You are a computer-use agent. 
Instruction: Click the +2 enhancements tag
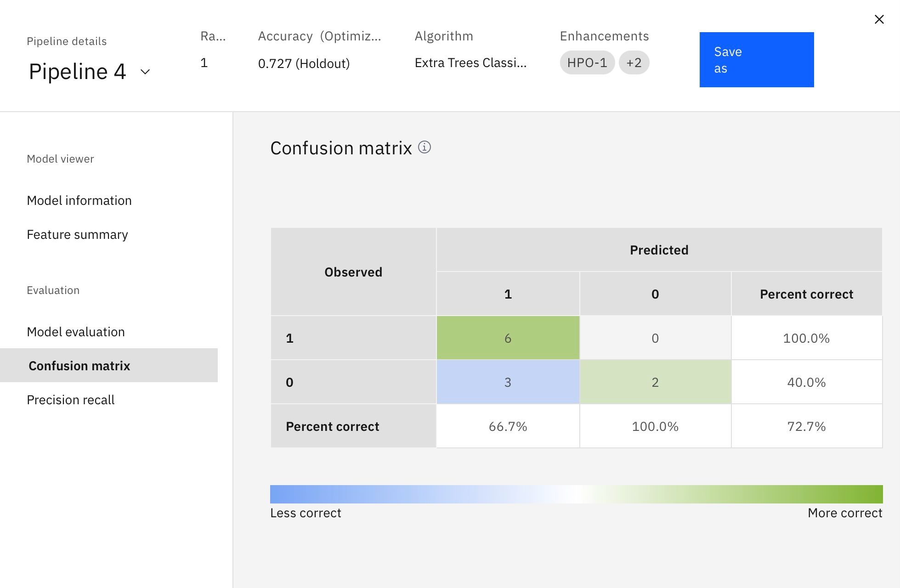tap(634, 62)
